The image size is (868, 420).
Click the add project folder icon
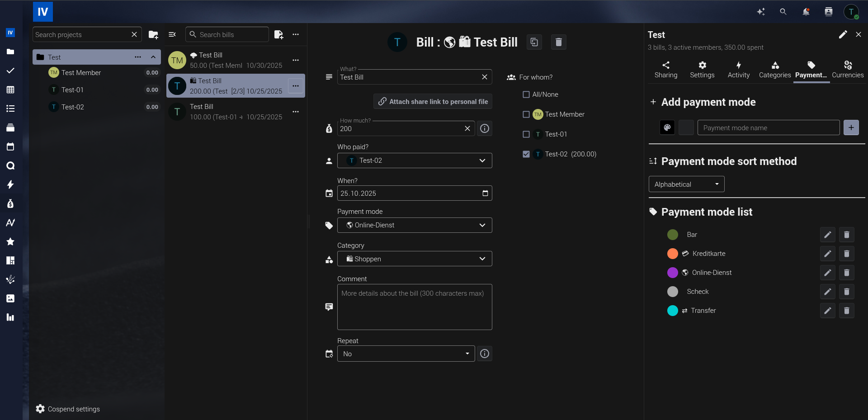coord(153,35)
